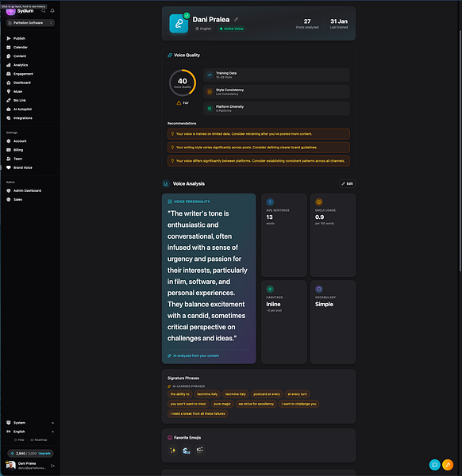Click the pencil icon beside the voice name Dani Pralea

[236, 19]
